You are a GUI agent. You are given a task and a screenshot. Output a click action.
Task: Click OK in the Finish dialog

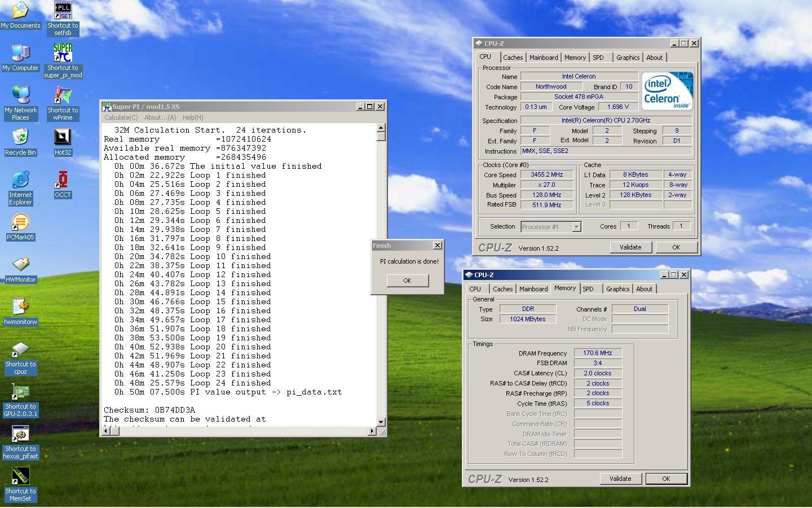407,281
